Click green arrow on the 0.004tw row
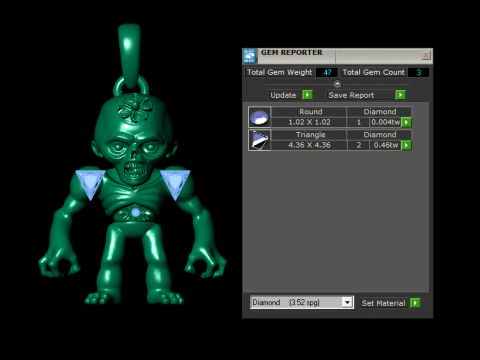This screenshot has height=360, width=480. (406, 122)
